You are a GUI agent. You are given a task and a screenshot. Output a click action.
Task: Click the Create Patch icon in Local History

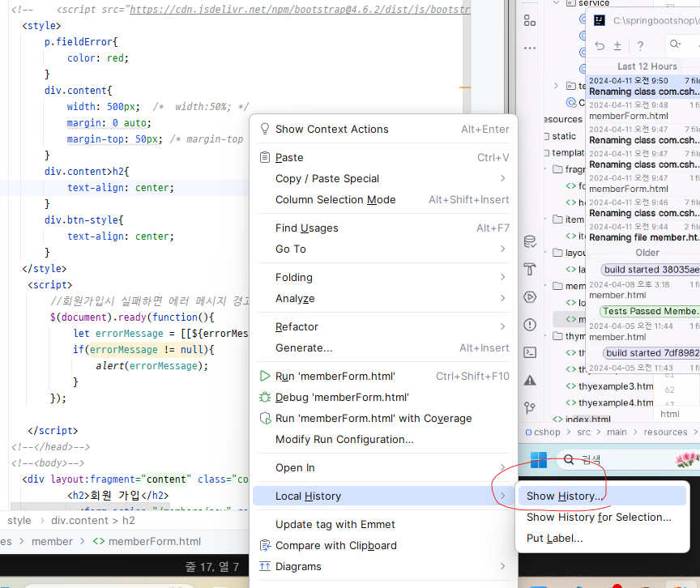[617, 45]
